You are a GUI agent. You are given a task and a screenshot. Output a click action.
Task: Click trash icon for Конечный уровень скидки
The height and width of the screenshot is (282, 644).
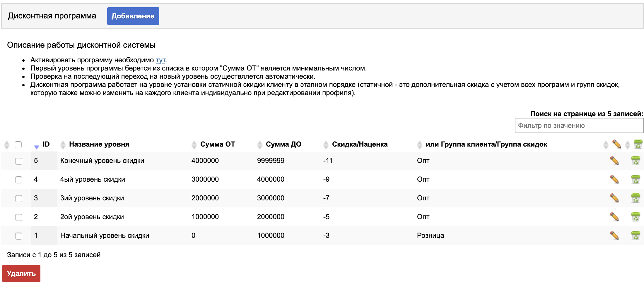coord(636,161)
